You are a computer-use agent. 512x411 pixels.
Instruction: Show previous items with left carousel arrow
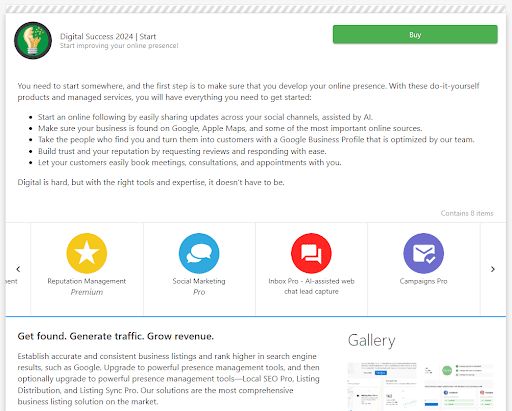tap(18, 269)
